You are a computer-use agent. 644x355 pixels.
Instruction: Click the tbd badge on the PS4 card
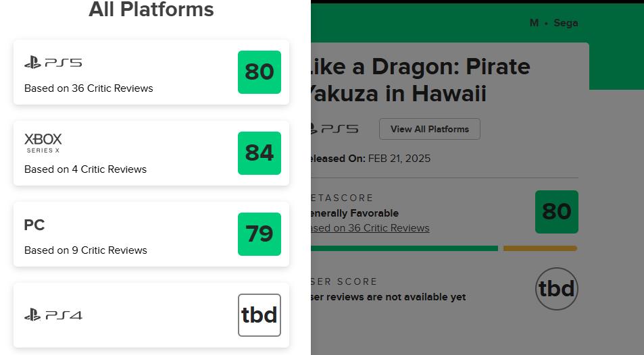point(259,315)
